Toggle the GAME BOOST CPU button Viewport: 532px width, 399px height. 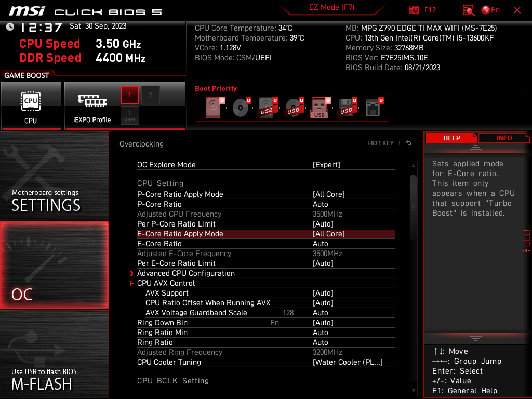[31, 106]
